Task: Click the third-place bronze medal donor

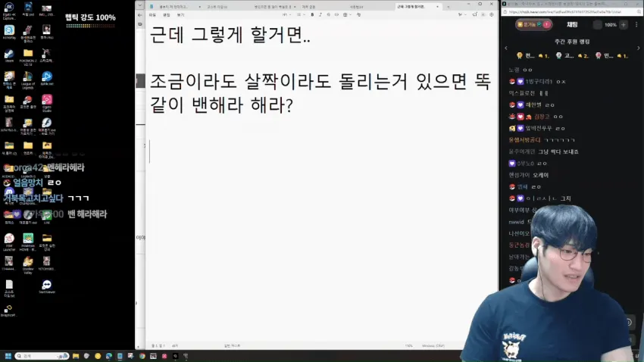Action: coord(611,55)
